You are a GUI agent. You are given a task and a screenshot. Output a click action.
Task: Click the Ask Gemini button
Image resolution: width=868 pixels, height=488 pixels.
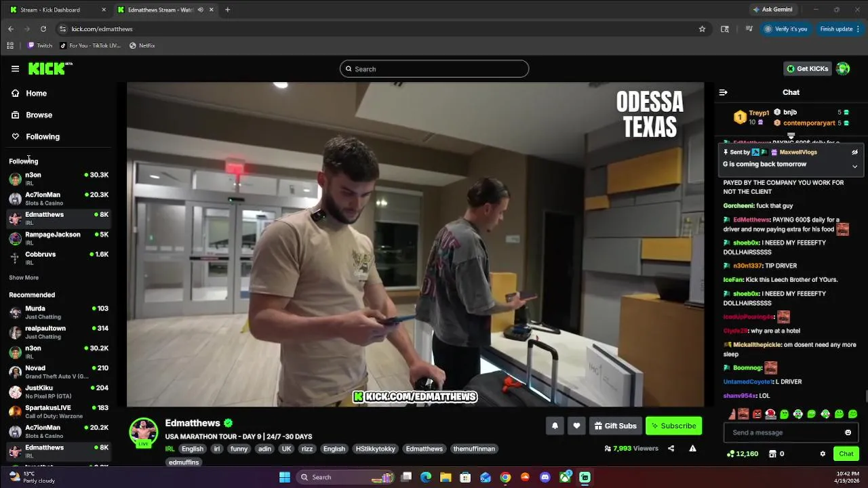(772, 9)
